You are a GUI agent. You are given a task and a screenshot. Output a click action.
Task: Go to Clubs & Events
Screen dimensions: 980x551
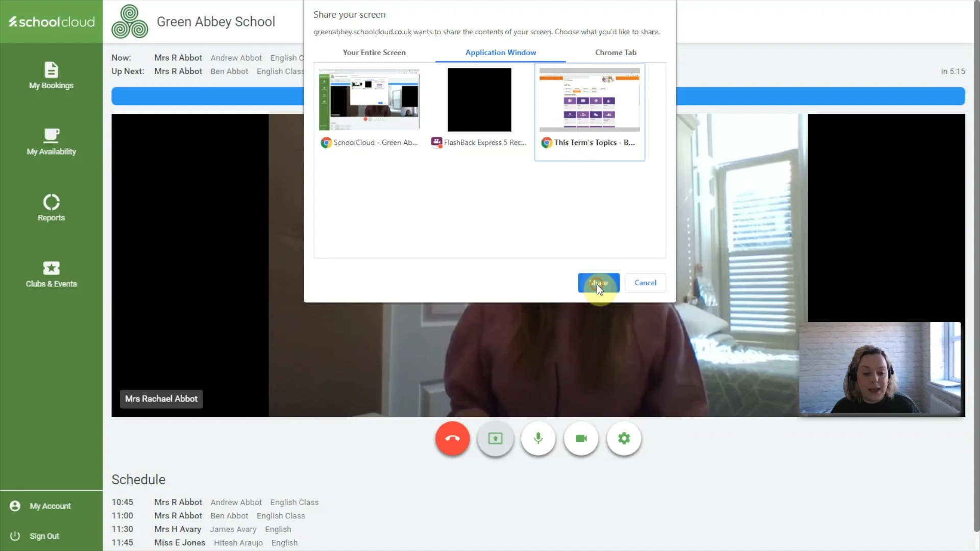[x=51, y=274]
